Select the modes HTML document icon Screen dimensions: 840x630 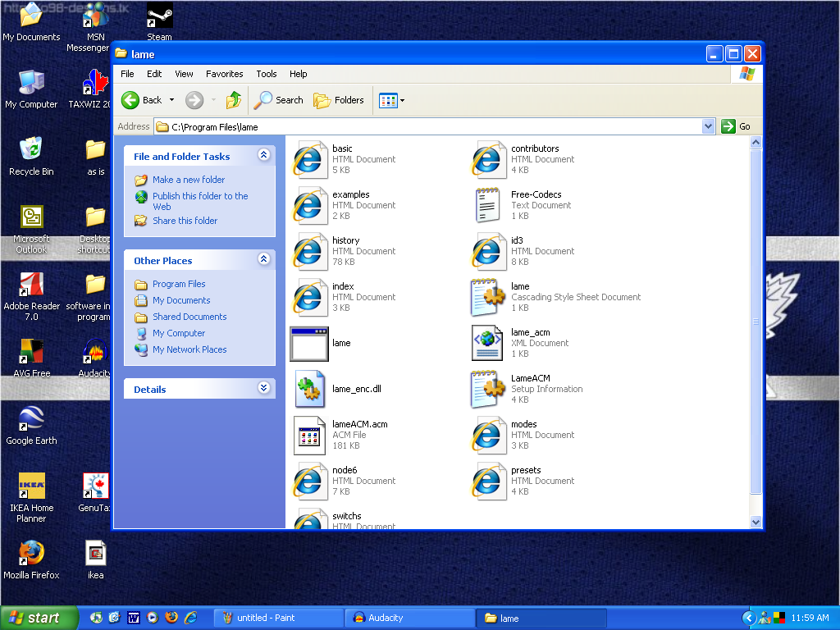489,436
